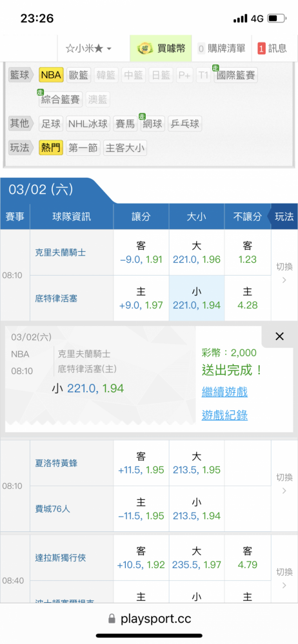This screenshot has width=298, height=644.
Task: Open the 訊息 notification badge
Action: [x=261, y=48]
